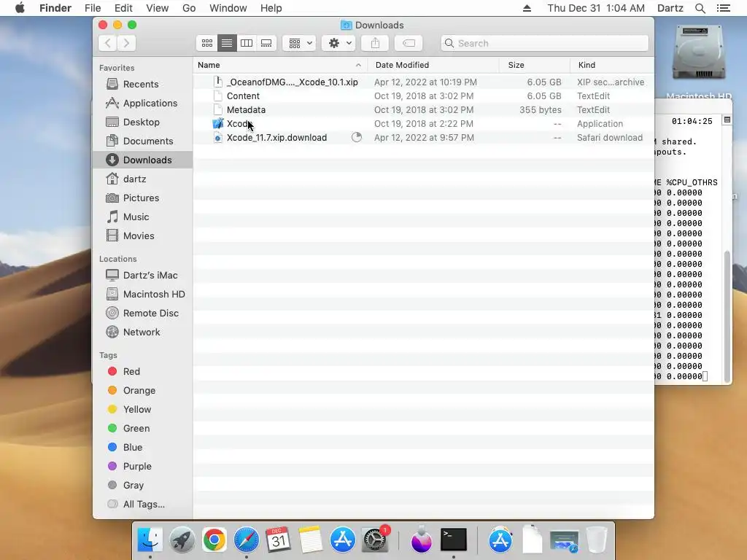Sort by the Kind column header
747x560 pixels.
coord(612,65)
